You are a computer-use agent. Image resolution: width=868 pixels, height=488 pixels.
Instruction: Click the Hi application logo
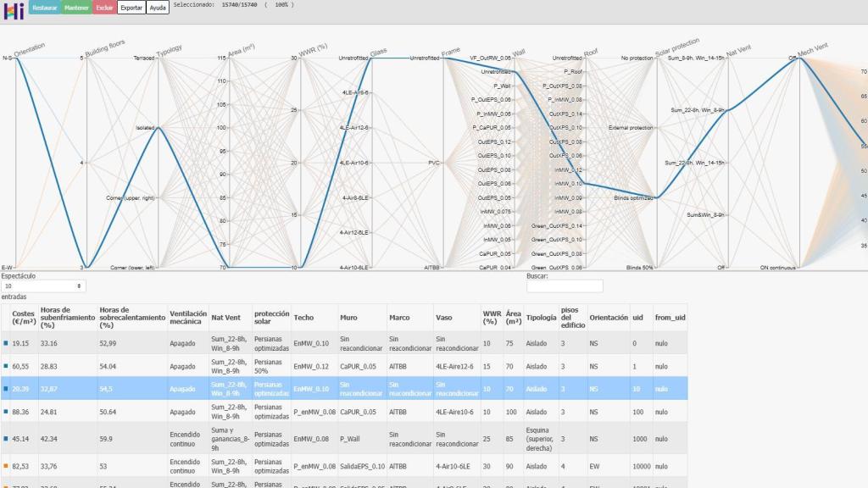click(x=13, y=8)
